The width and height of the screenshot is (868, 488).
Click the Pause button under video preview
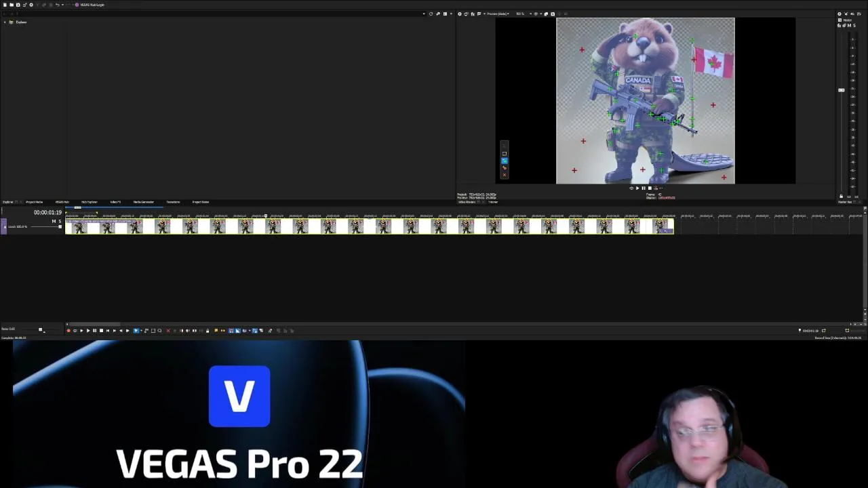point(643,188)
